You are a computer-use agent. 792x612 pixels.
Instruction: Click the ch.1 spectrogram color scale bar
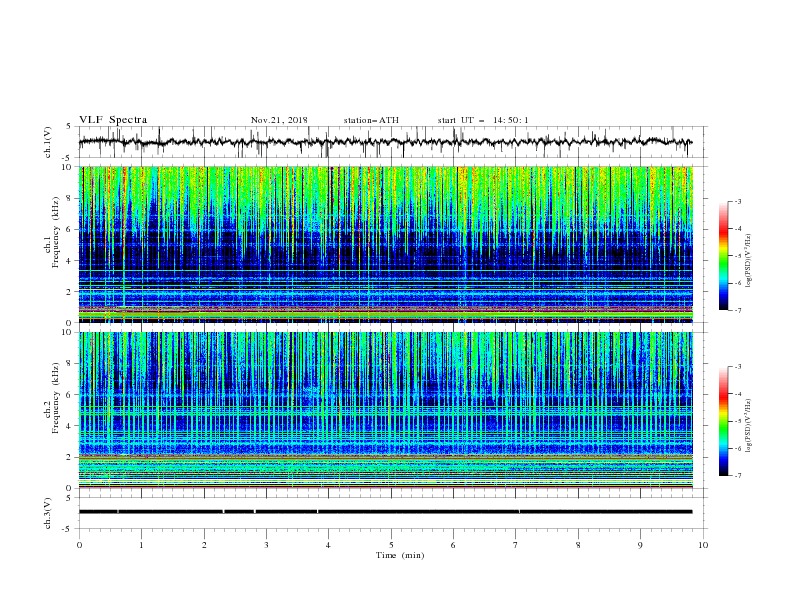point(723,255)
